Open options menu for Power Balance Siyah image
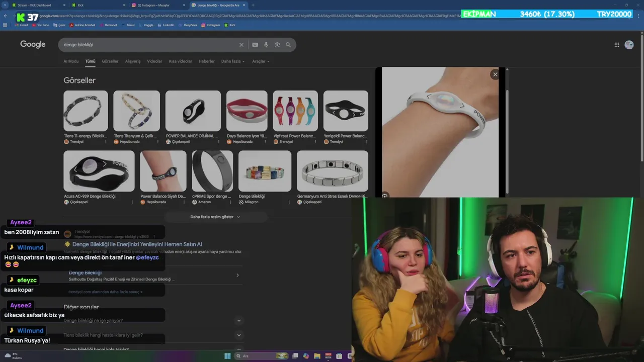The height and width of the screenshot is (362, 644). click(x=184, y=202)
